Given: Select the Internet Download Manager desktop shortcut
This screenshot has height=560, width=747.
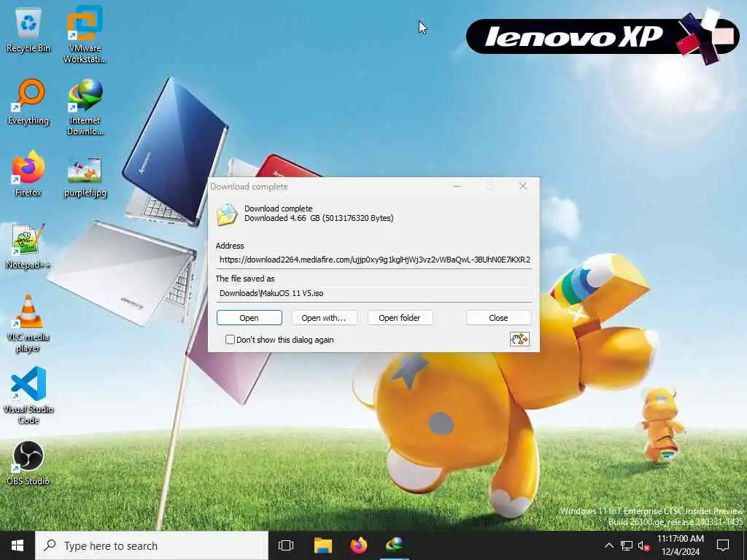Looking at the screenshot, I should pos(85,106).
